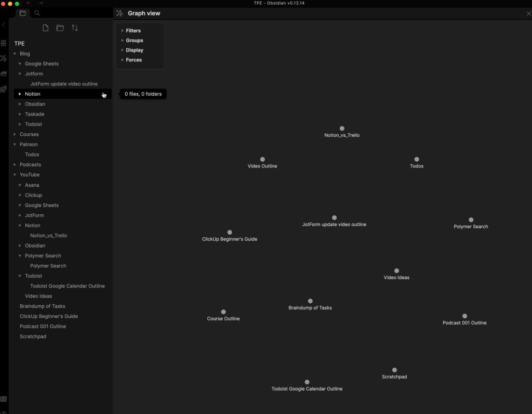Image resolution: width=532 pixels, height=414 pixels.
Task: Create a new folder icon
Action: [x=60, y=28]
